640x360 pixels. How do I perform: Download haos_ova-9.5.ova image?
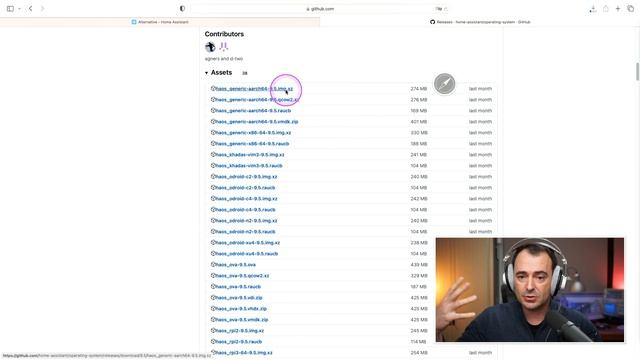click(235, 265)
